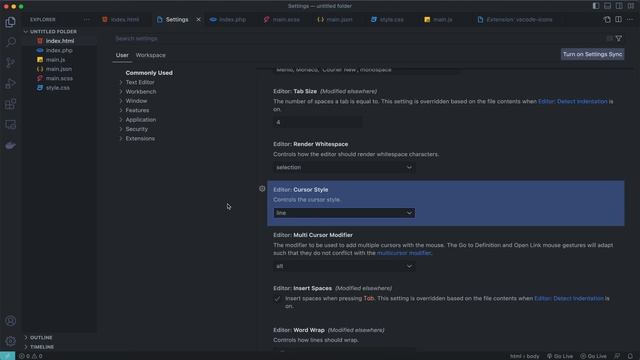Click the feedback icon in status bar
The height and width of the screenshot is (360, 640).
click(x=617, y=356)
